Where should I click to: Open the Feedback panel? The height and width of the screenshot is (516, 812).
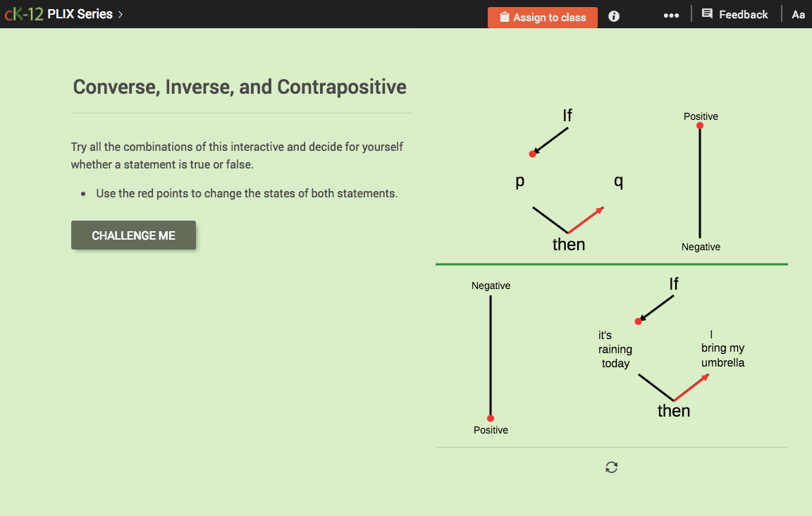[735, 14]
